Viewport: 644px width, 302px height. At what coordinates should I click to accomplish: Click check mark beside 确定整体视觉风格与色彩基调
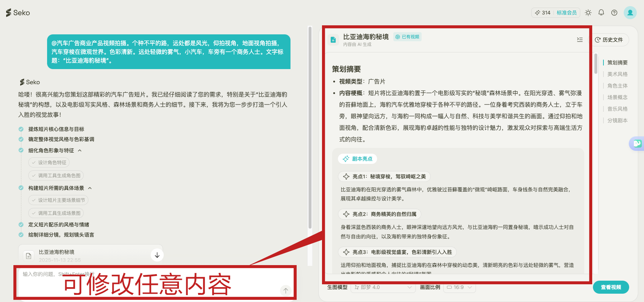(x=21, y=139)
